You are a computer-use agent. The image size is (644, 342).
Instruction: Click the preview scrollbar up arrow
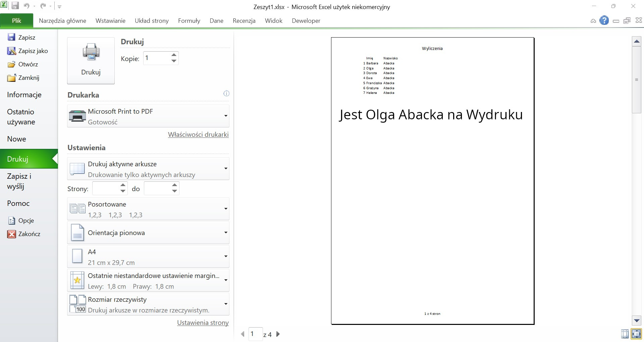(x=637, y=42)
